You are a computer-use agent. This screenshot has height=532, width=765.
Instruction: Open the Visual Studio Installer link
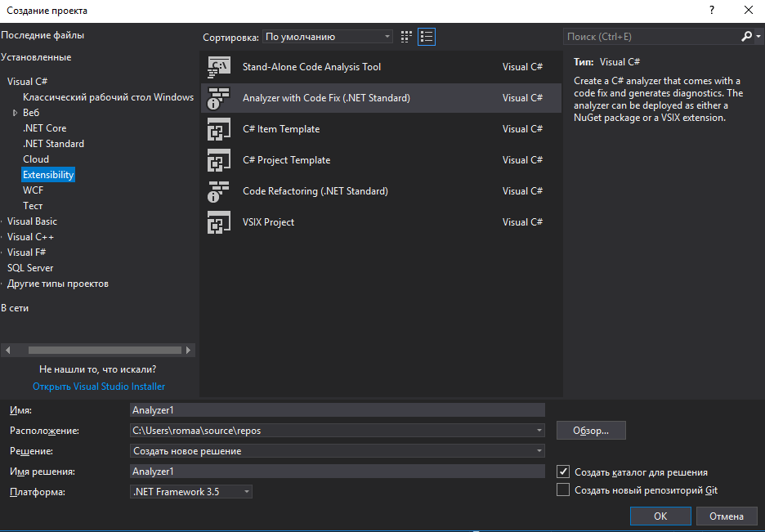coord(99,387)
